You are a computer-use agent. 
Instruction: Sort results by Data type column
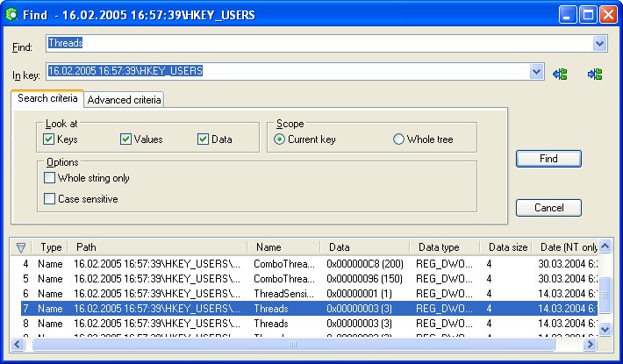tap(445, 247)
